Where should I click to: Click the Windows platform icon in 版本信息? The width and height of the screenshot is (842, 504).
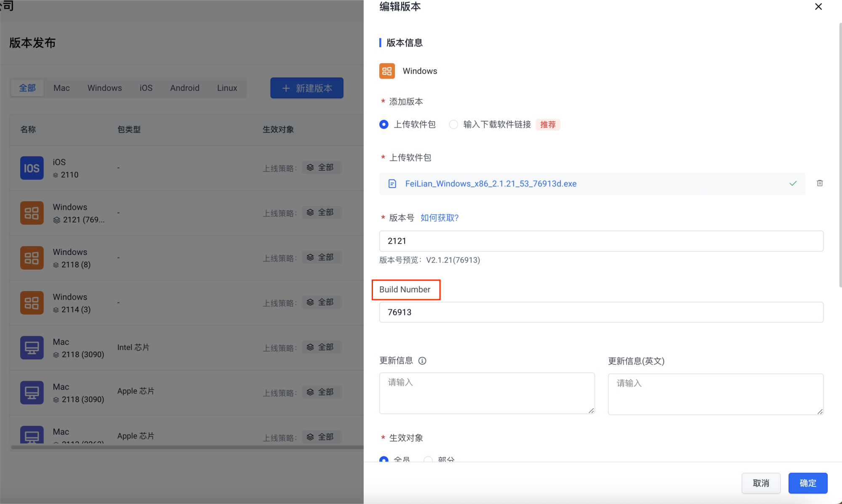pyautogui.click(x=387, y=71)
